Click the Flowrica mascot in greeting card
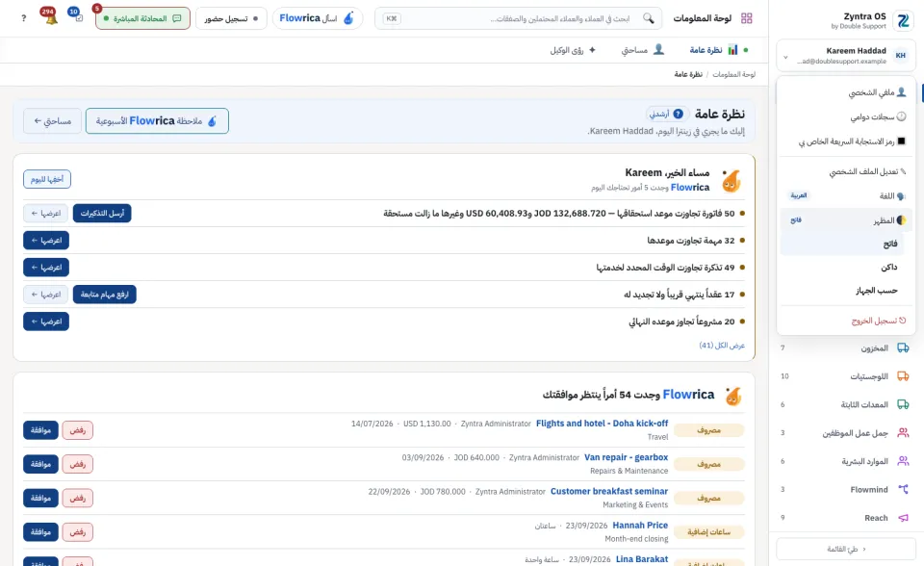This screenshot has width=924, height=566. [x=731, y=180]
